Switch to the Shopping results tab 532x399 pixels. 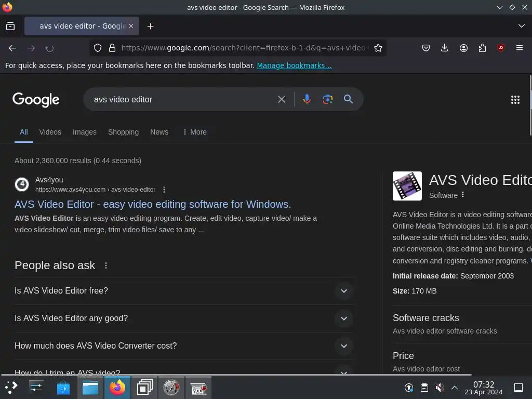pos(123,132)
